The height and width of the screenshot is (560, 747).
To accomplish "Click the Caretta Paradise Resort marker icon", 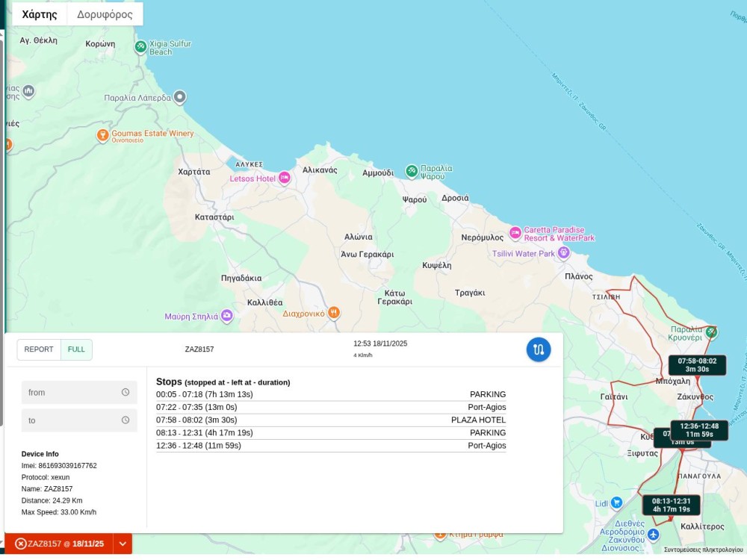I will click(515, 233).
